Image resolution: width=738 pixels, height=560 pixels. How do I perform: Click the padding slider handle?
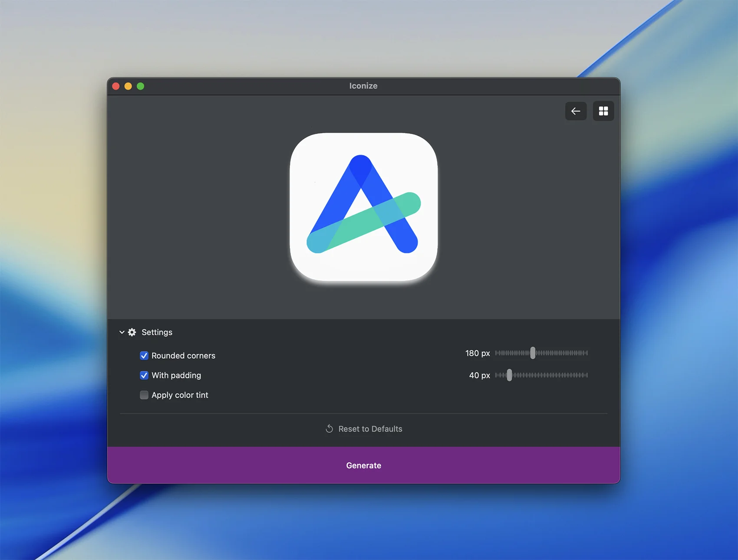coord(509,375)
